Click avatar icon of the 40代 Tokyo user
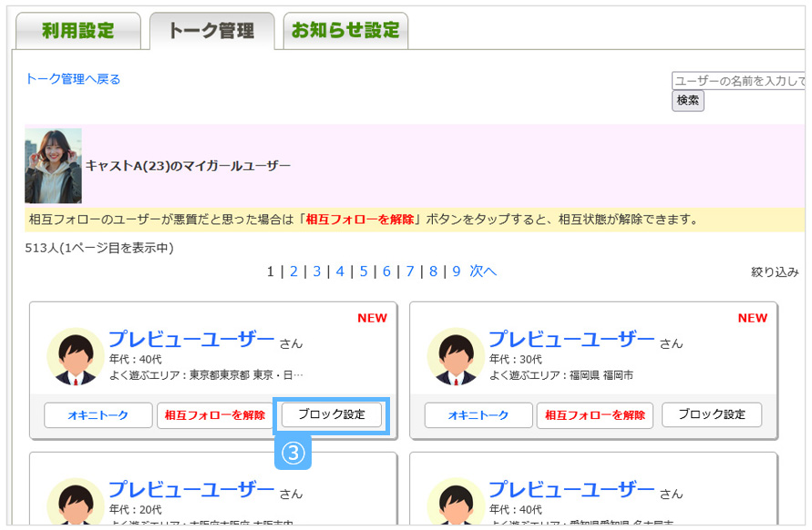This screenshot has width=812, height=530. pos(75,356)
